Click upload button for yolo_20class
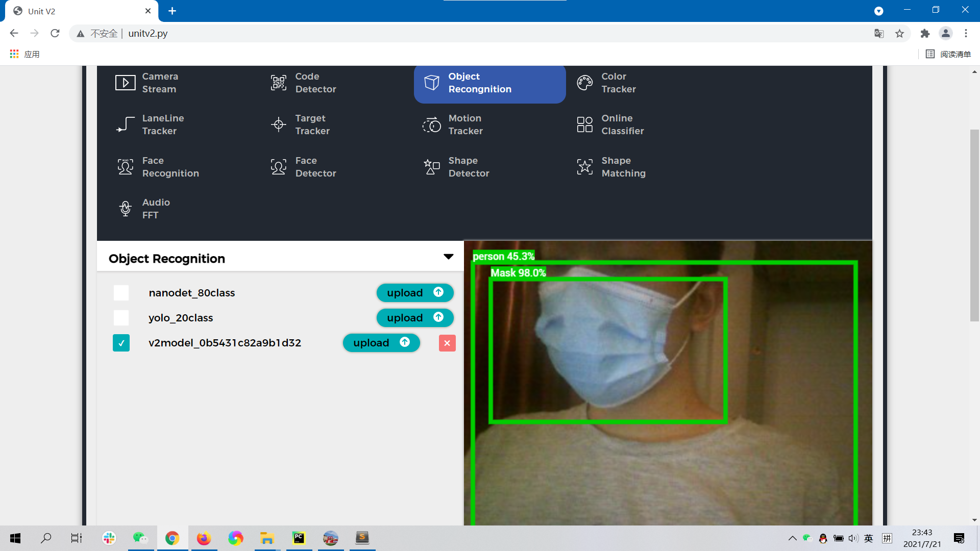980x551 pixels. click(414, 317)
